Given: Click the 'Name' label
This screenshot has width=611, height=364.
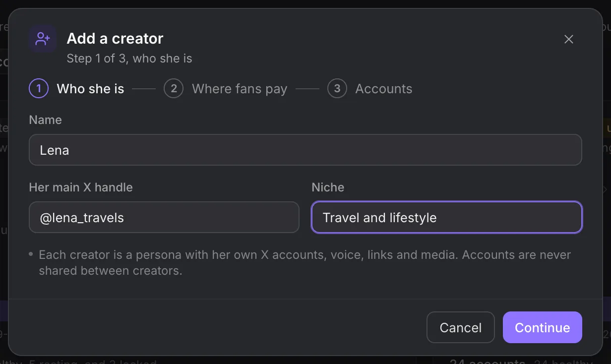Looking at the screenshot, I should click(46, 120).
